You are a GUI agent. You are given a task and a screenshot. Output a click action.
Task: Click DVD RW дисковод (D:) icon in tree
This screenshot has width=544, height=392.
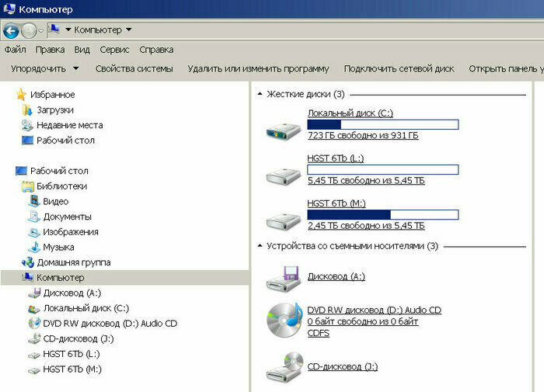[x=34, y=323]
